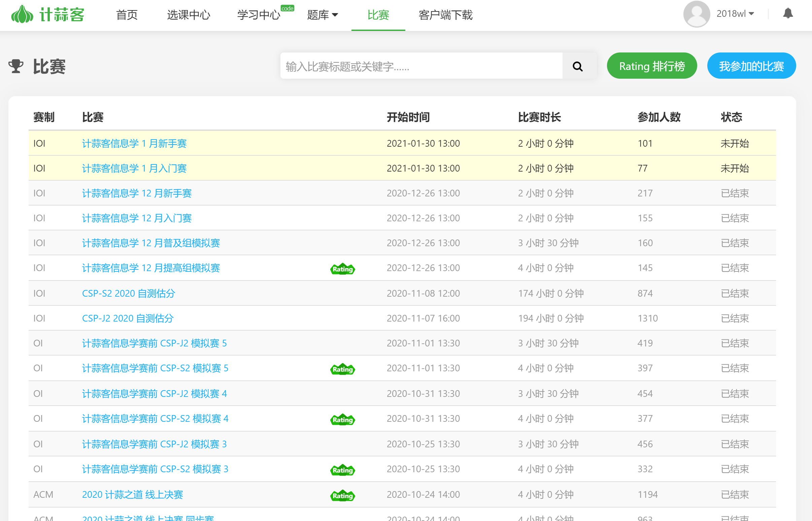Open the 2018wl account dropdown
The height and width of the screenshot is (521, 812).
pos(735,13)
